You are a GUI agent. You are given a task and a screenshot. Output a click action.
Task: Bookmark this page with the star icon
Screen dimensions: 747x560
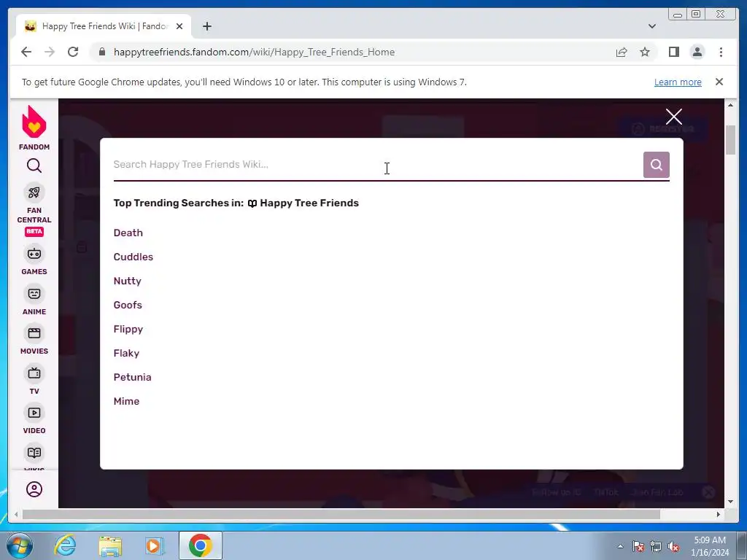point(645,52)
